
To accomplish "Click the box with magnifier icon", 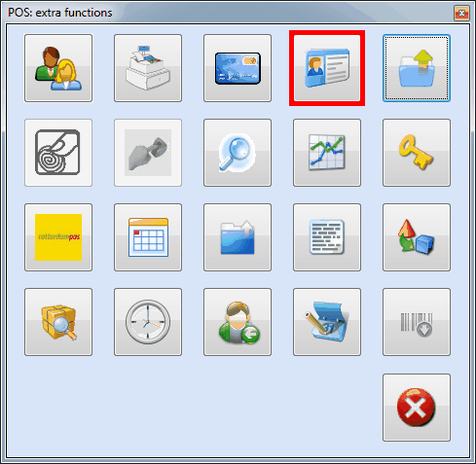I will [x=58, y=322].
